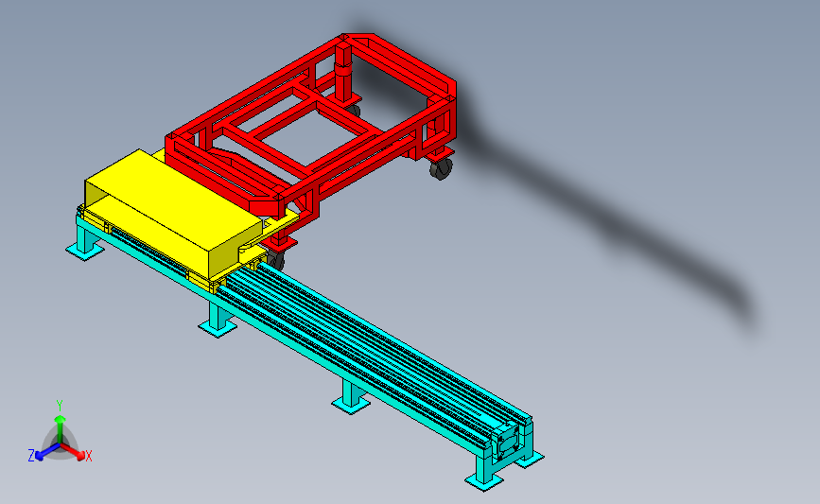Select the red vertical post on the cart

[343, 73]
